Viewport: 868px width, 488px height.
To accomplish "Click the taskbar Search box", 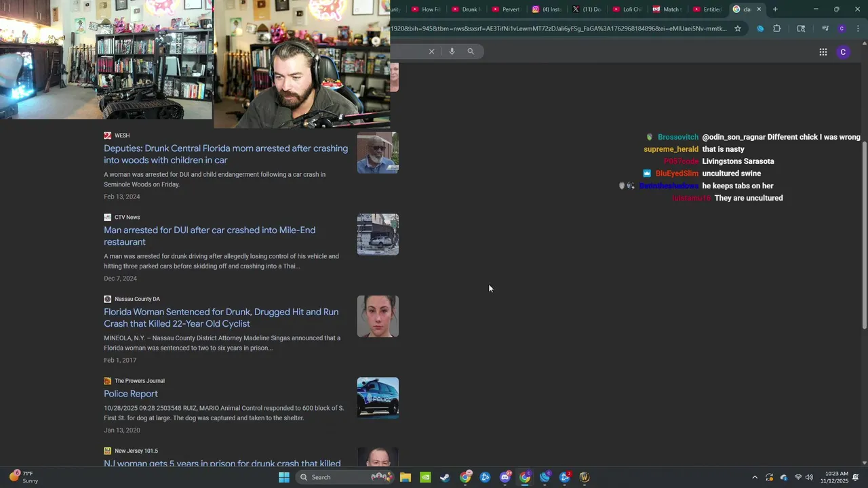I will [x=346, y=477].
